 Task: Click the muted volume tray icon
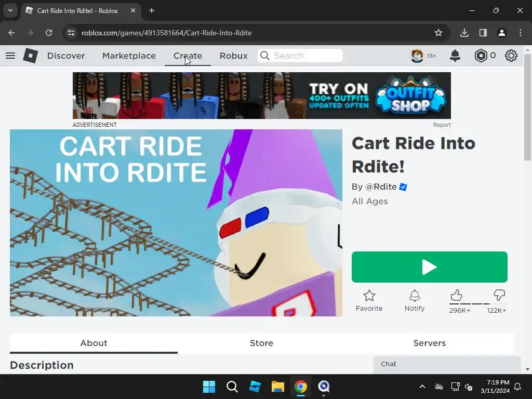point(469,387)
